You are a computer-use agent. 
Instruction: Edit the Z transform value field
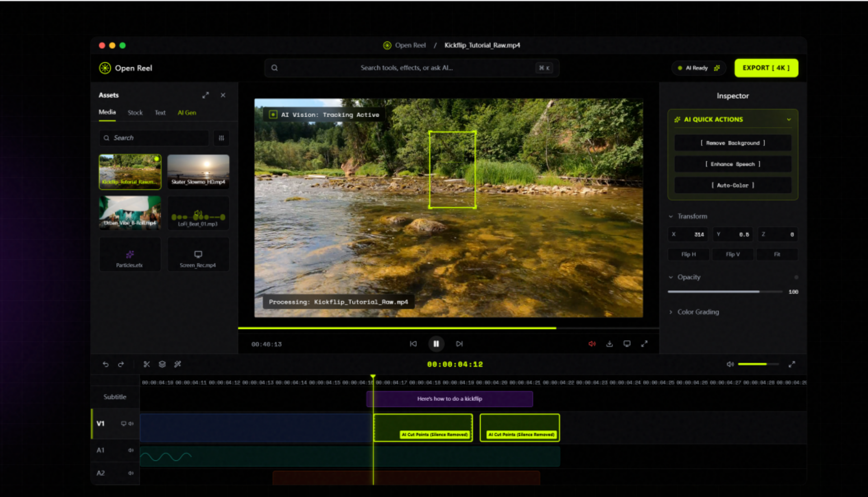point(777,234)
